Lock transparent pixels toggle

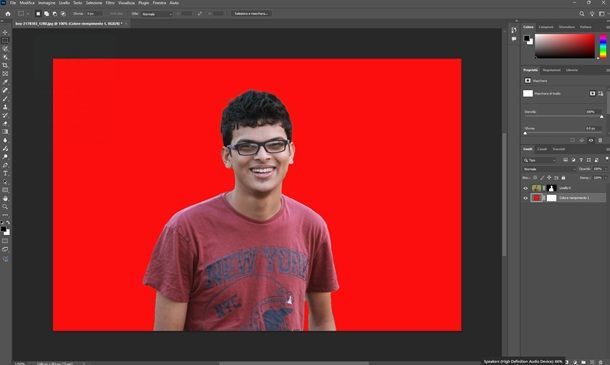click(535, 177)
